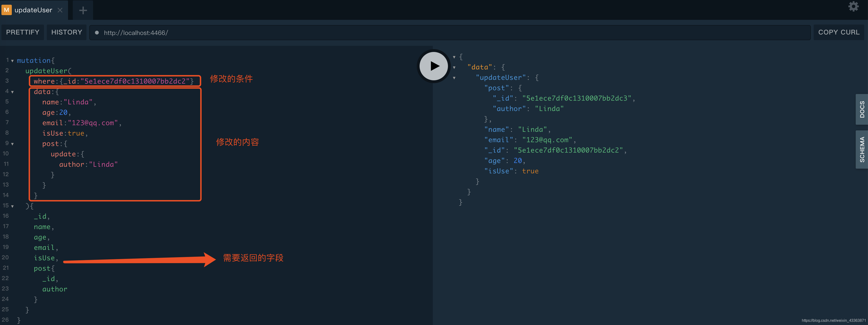Add a new tab with plus icon

83,10
